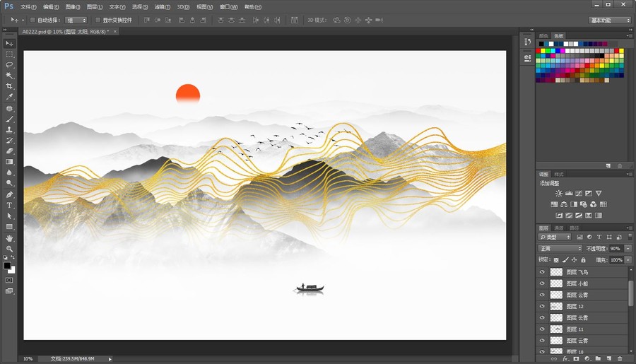636x364 pixels.
Task: Toggle lock transparent pixels
Action: 556,260
